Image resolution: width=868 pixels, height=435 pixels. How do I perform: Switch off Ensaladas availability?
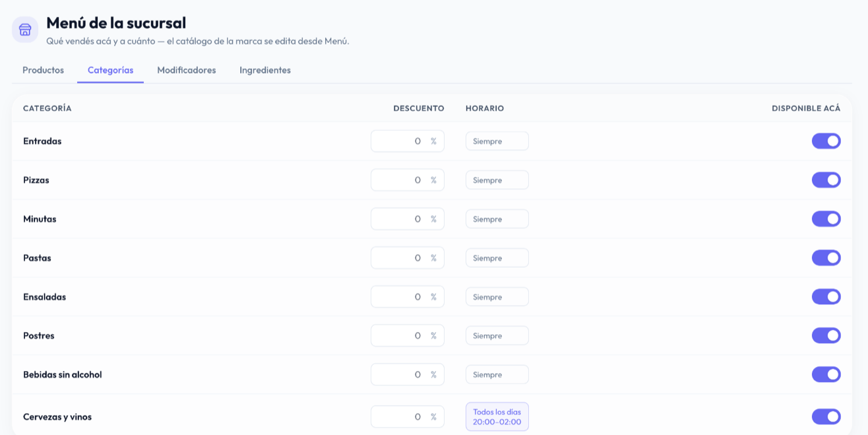(x=826, y=296)
